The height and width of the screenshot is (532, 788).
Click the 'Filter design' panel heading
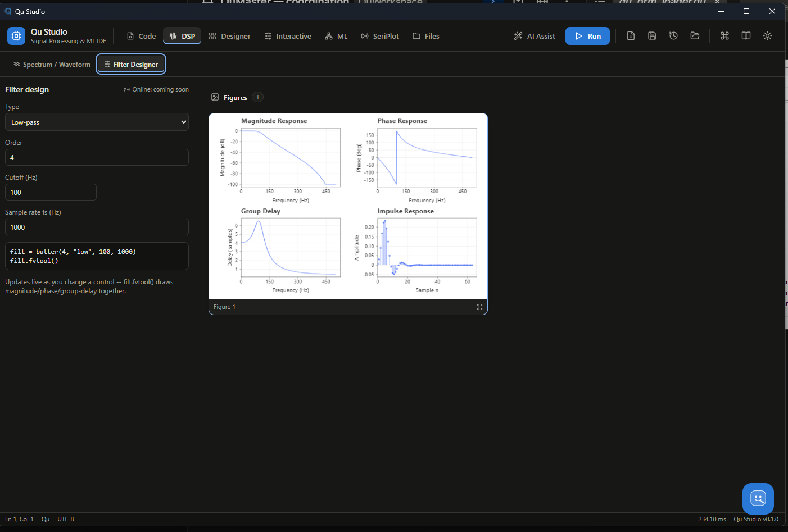coord(27,89)
